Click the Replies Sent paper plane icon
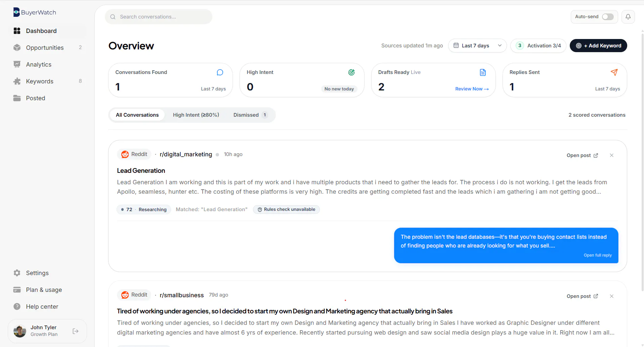The width and height of the screenshot is (644, 347). (x=614, y=72)
